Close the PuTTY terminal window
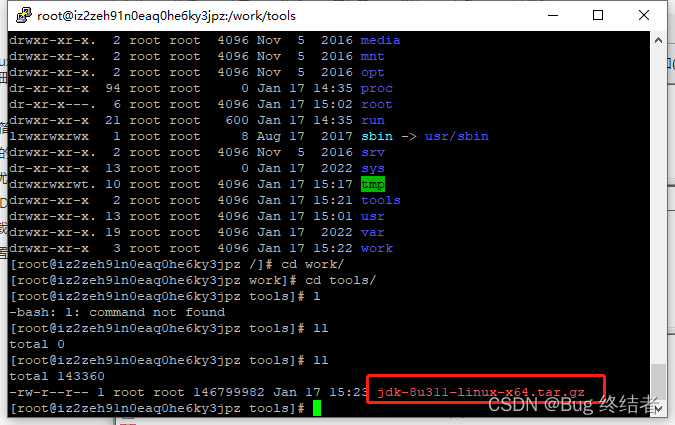The width and height of the screenshot is (675, 425). [644, 16]
